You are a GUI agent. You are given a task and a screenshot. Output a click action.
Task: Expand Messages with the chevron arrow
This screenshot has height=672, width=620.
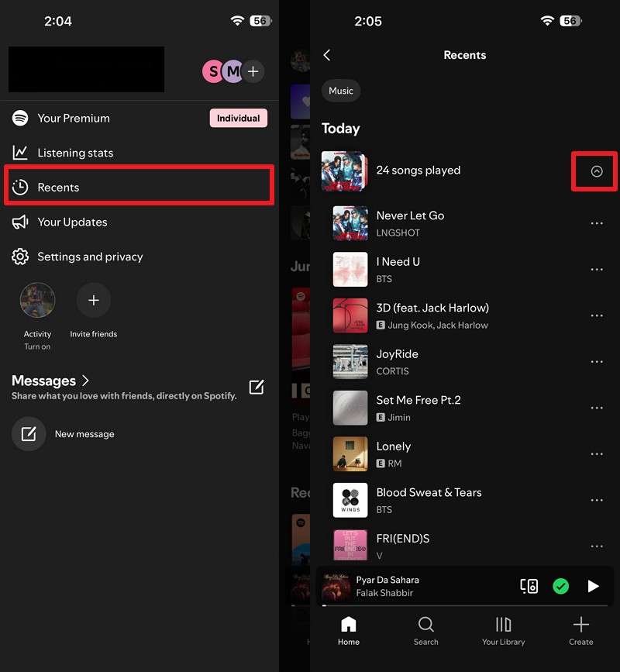tap(85, 381)
